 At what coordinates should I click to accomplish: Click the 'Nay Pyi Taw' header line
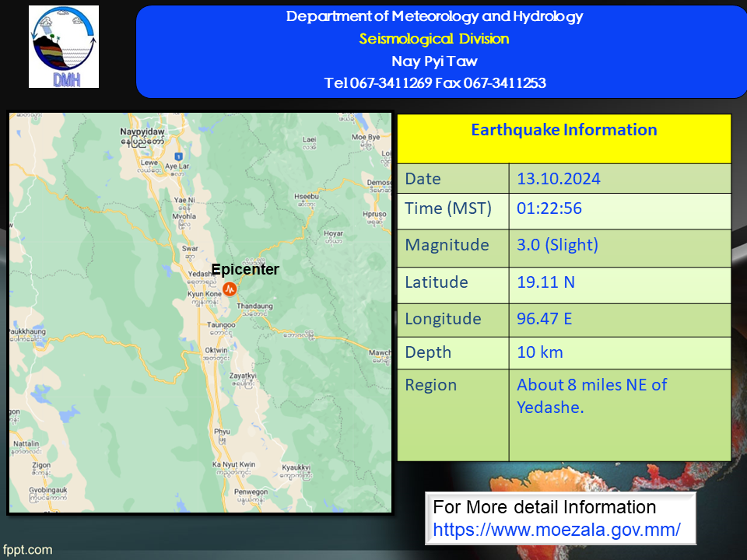coord(434,61)
